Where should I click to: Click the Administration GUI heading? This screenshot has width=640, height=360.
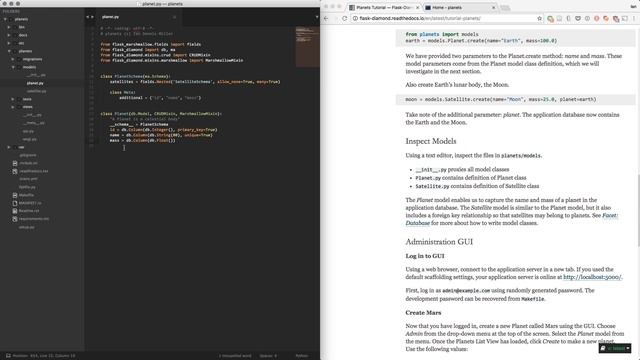pyautogui.click(x=439, y=242)
